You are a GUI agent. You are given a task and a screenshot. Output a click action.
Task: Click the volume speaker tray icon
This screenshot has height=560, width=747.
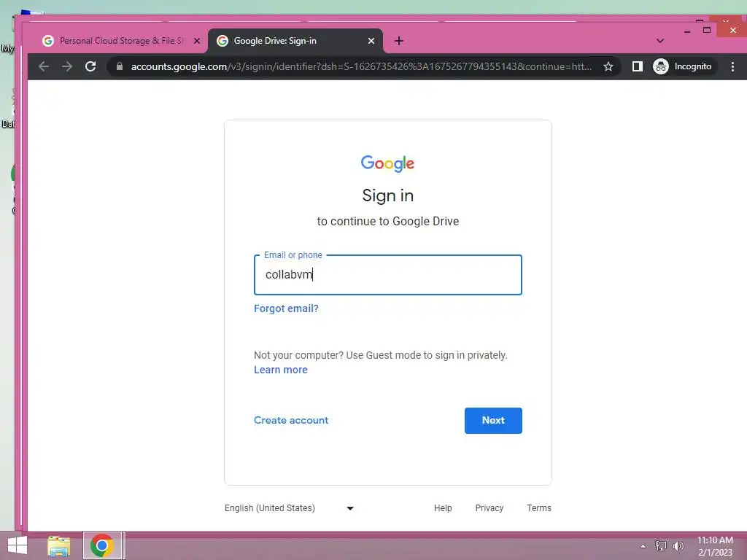(x=678, y=546)
